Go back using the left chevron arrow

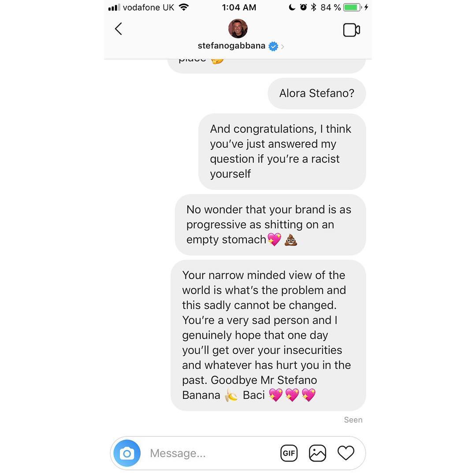pyautogui.click(x=119, y=29)
